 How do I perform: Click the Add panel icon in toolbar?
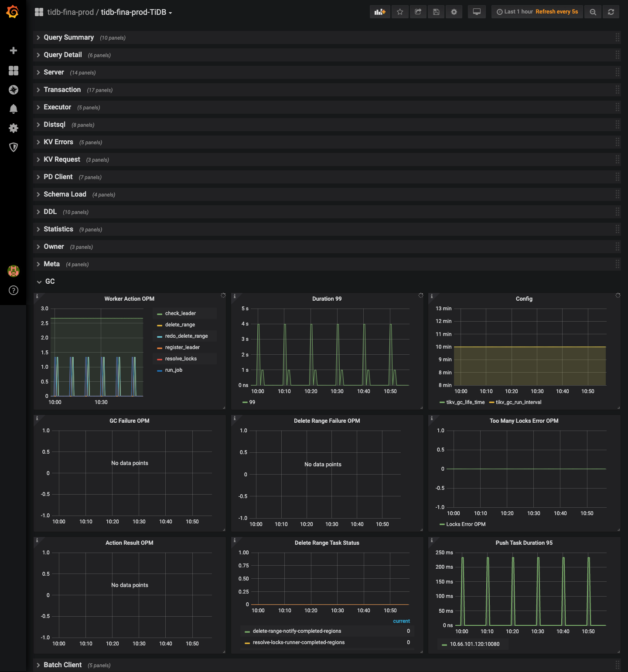[380, 12]
